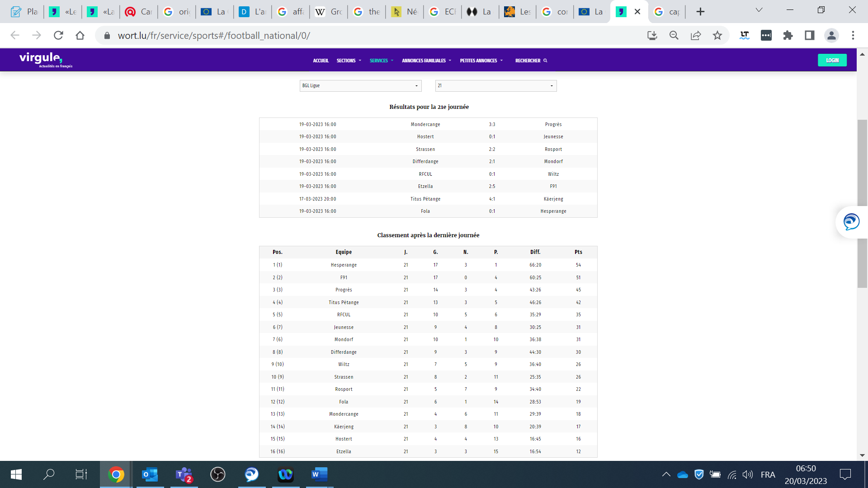Switch to the last Google cap tab

pos(667,12)
